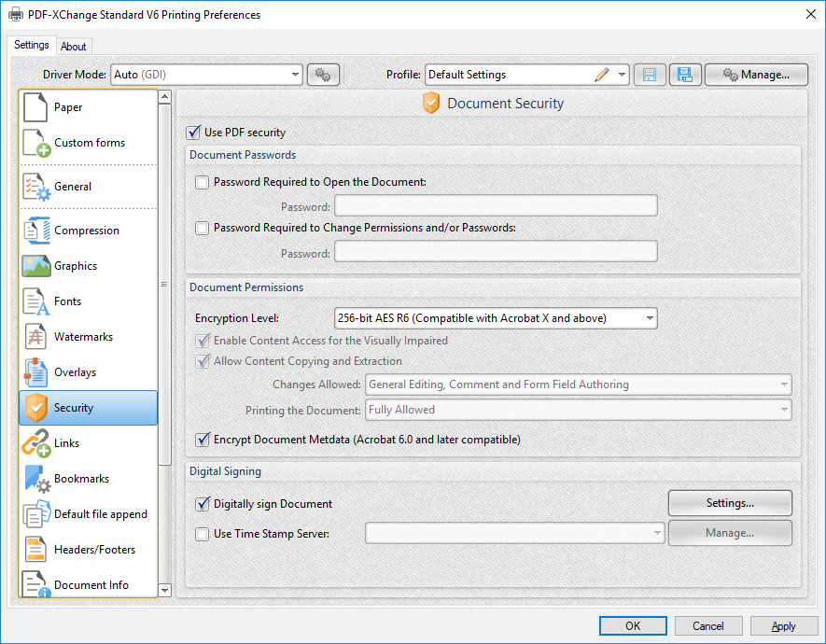Open the Links settings icon
Viewport: 826px width, 644px height.
[x=36, y=443]
